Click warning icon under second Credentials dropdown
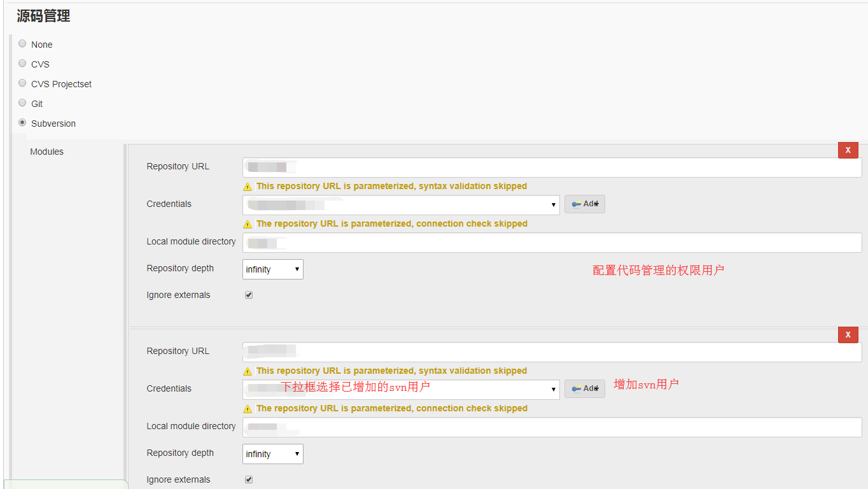 (x=248, y=408)
